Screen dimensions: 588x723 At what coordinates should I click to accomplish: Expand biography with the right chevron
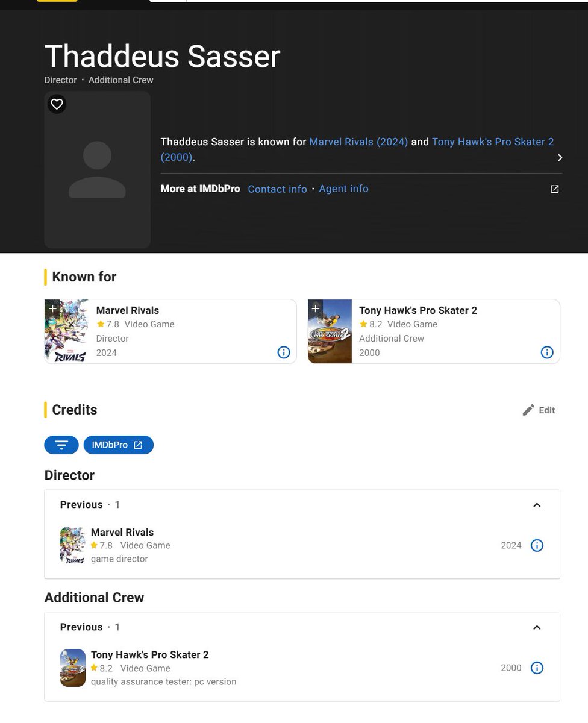(560, 157)
